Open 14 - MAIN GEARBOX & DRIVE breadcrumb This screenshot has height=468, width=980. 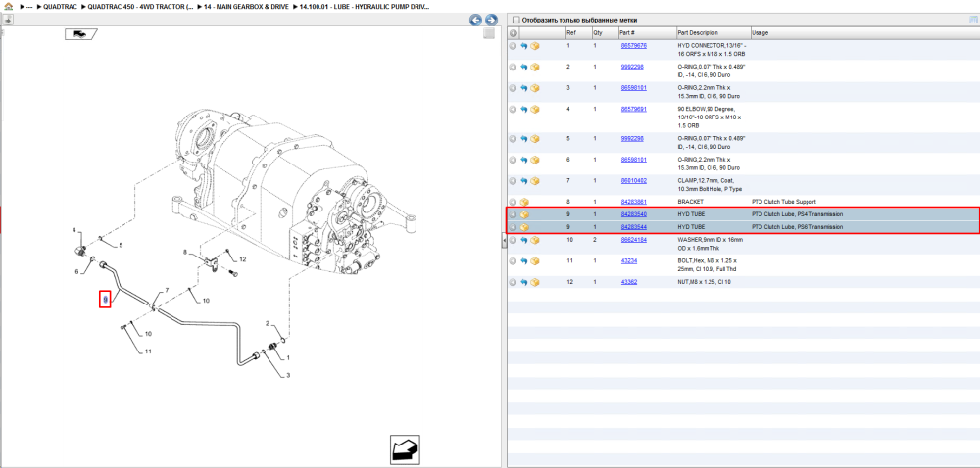(248, 6)
